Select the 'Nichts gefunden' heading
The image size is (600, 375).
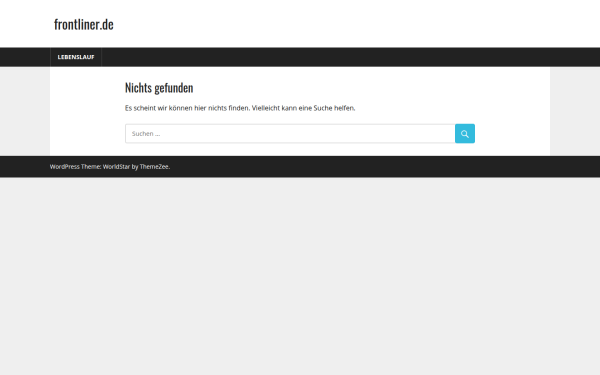[x=159, y=88]
